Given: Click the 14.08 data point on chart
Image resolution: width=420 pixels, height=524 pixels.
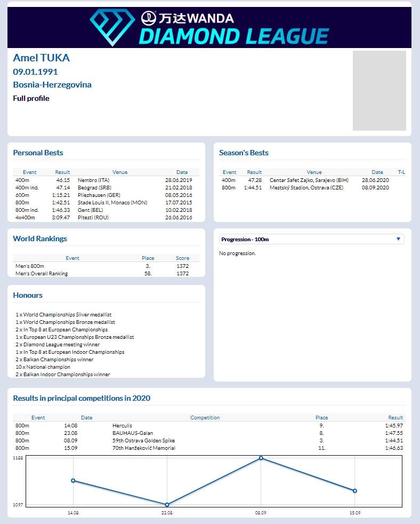Looking at the screenshot, I should pos(73,481).
